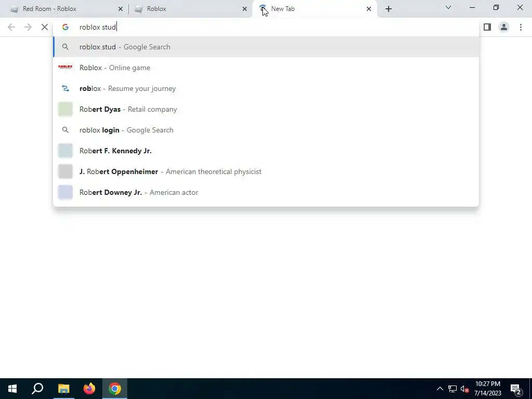
Task: Open File Explorer from the taskbar
Action: (x=63, y=389)
